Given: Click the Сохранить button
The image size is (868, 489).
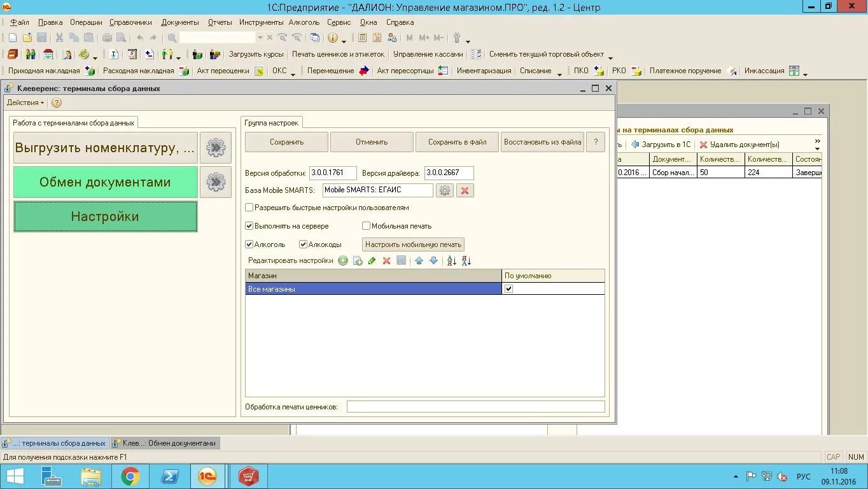Looking at the screenshot, I should [x=286, y=142].
